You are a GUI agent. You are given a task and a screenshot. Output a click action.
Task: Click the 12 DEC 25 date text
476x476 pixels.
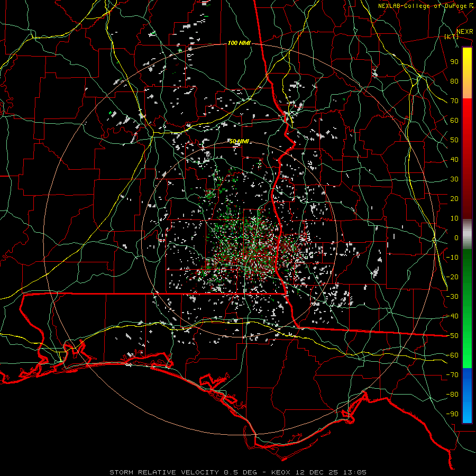pyautogui.click(x=316, y=472)
